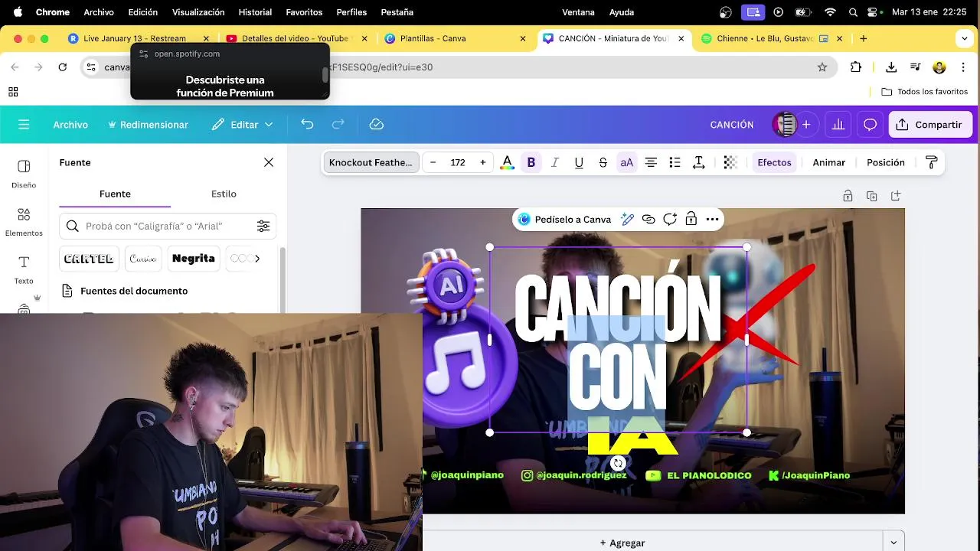The height and width of the screenshot is (551, 980).
Task: Expand the Agregar page dropdown arrow
Action: 893,543
